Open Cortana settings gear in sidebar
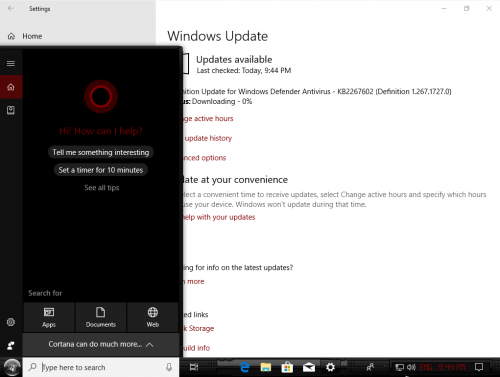Image resolution: width=500 pixels, height=377 pixels. pos(11,322)
